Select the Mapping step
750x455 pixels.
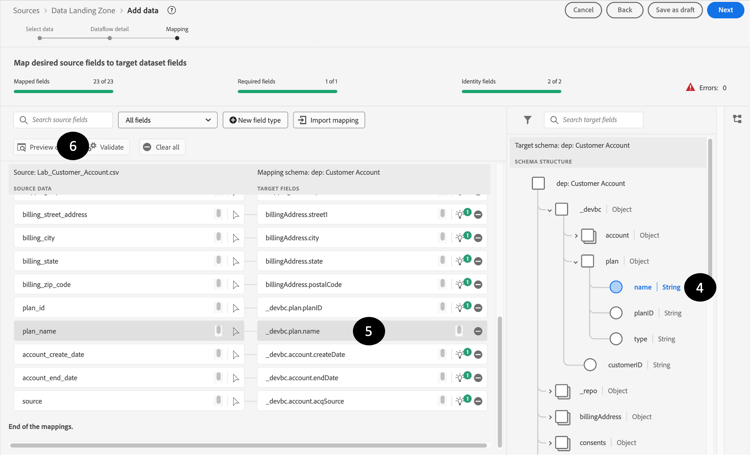(177, 33)
